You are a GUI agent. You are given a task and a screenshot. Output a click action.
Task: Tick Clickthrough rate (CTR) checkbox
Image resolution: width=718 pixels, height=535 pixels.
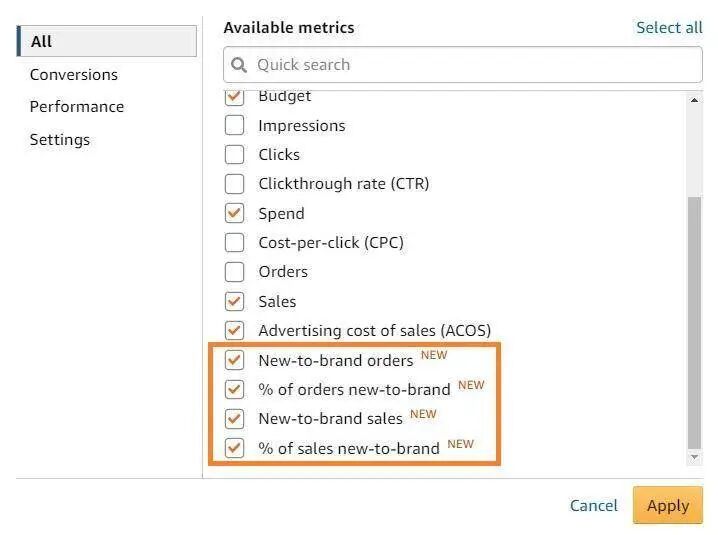point(234,184)
